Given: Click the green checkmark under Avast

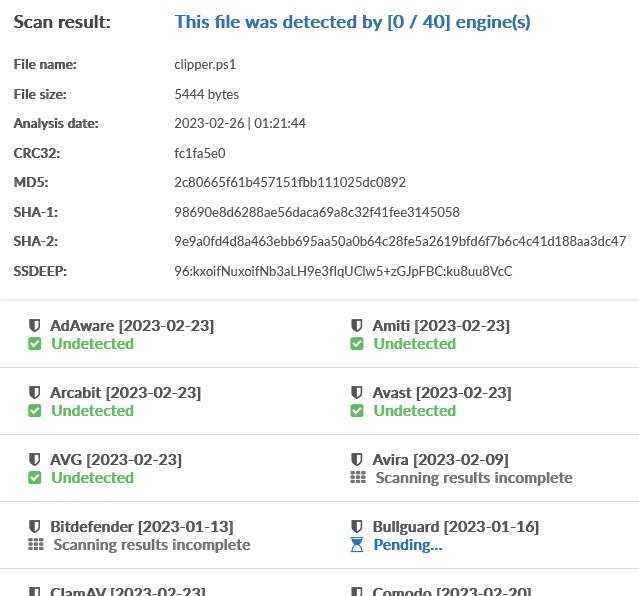Looking at the screenshot, I should click(357, 411).
